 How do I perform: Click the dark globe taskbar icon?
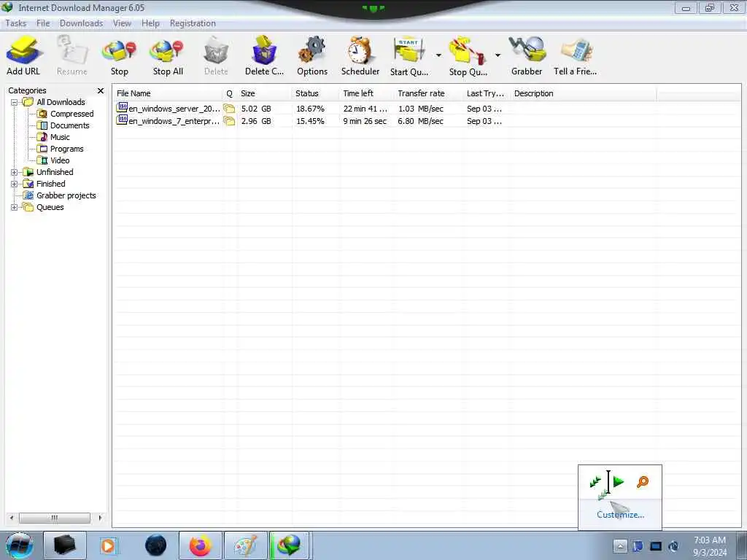coord(156,545)
